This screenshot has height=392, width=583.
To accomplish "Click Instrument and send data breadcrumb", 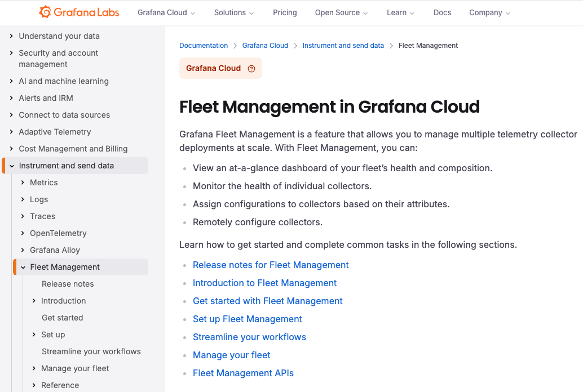I will click(x=343, y=45).
